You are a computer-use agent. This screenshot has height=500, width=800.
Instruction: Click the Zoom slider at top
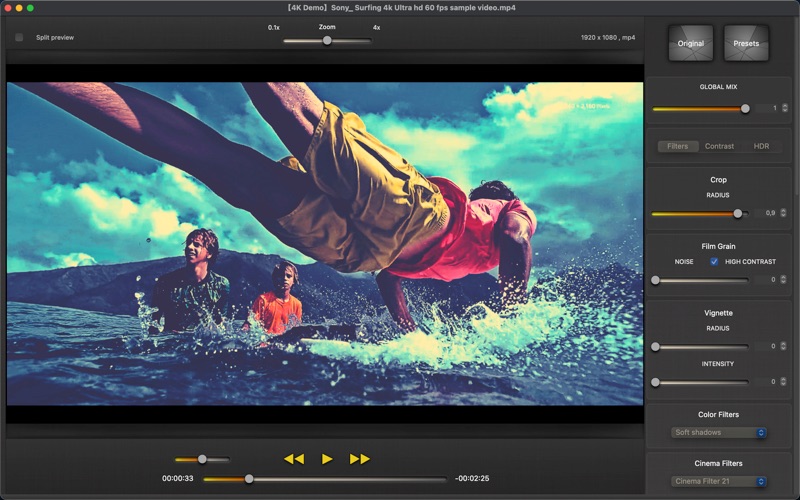327,41
